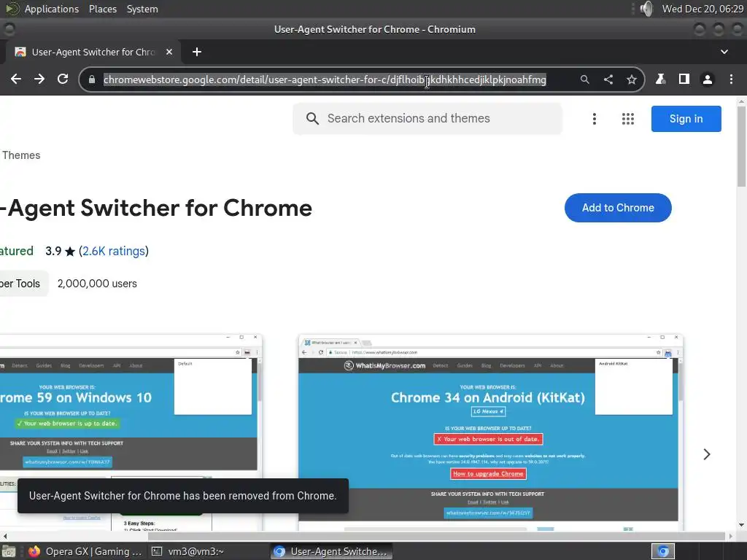Open a new tab with plus

point(197,52)
